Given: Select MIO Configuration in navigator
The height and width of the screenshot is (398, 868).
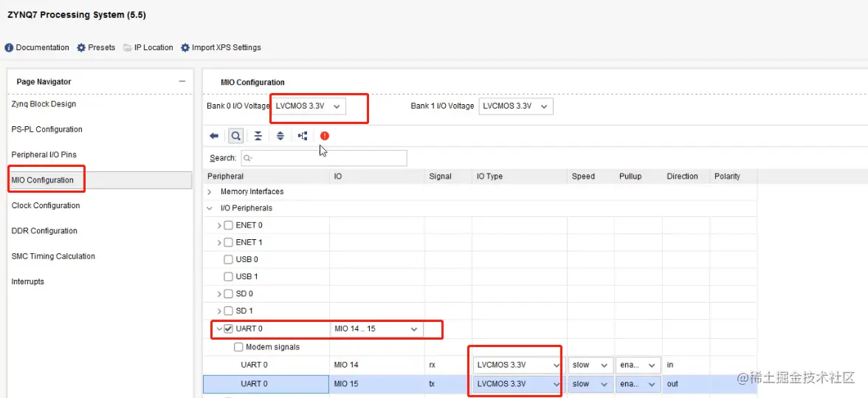Looking at the screenshot, I should 43,180.
